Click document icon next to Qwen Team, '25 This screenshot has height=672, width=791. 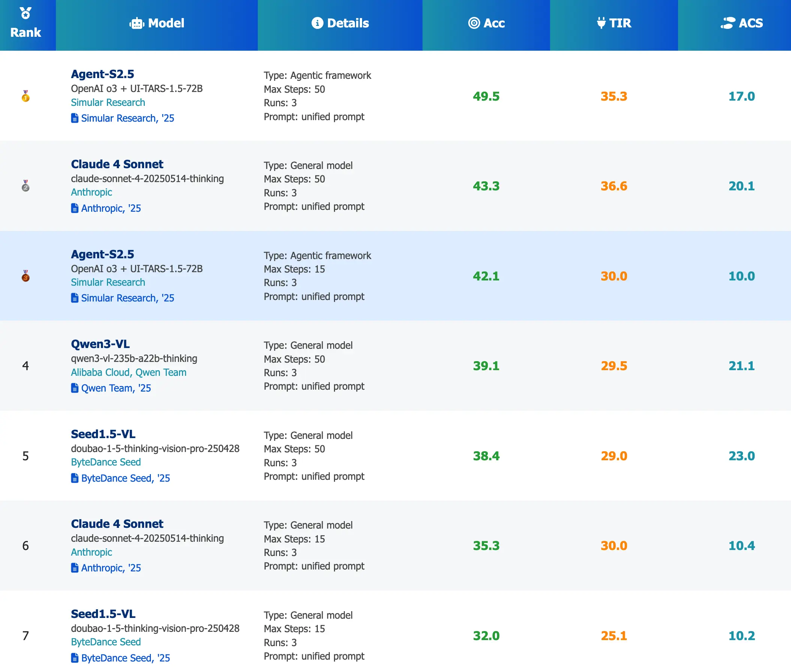click(x=75, y=388)
